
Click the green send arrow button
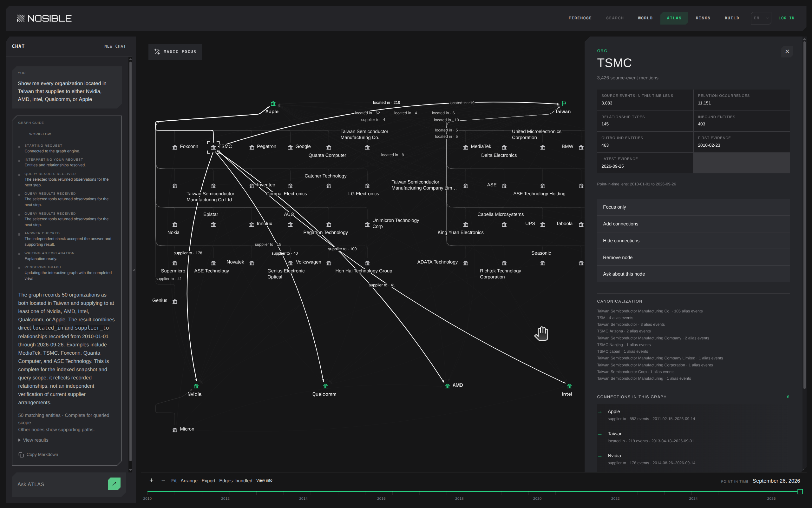tap(114, 484)
